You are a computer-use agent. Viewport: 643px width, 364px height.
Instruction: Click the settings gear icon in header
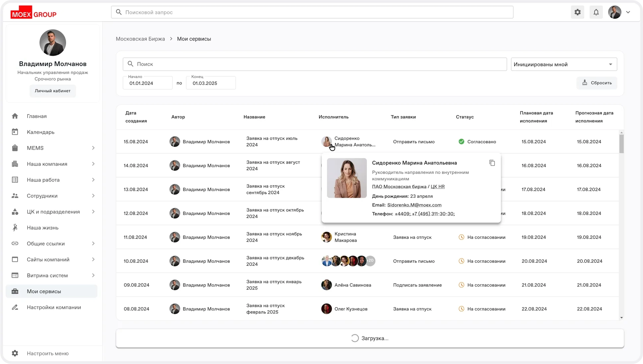tap(578, 12)
